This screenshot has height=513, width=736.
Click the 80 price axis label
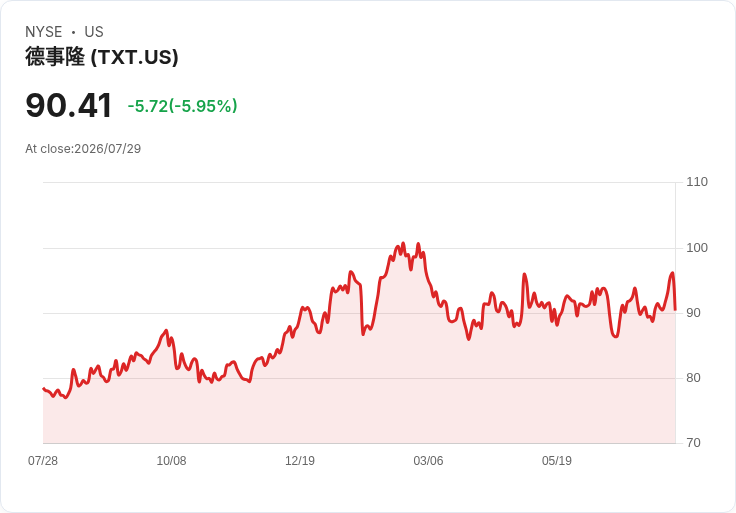(x=693, y=377)
